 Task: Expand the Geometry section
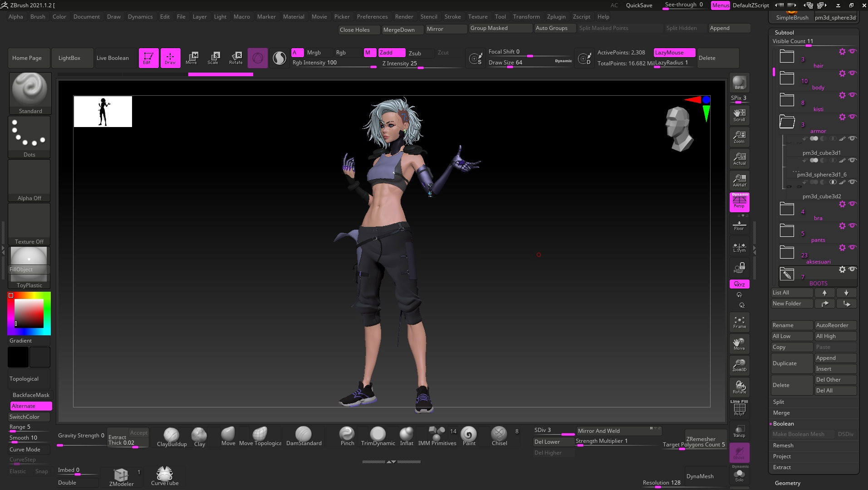pyautogui.click(x=787, y=483)
